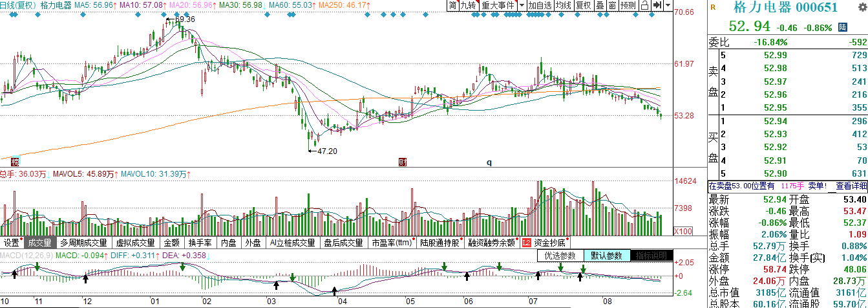
Task: Click the 默认参数 button
Action: coord(606,256)
